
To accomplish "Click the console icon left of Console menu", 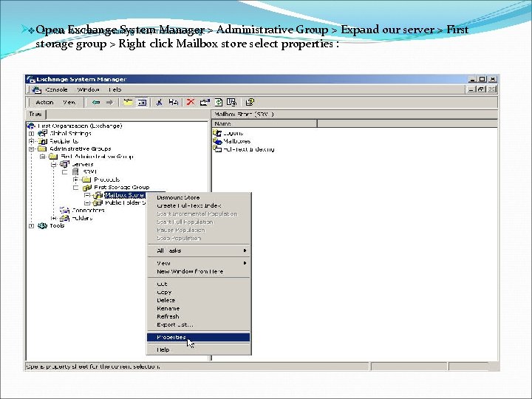I will click(36, 89).
